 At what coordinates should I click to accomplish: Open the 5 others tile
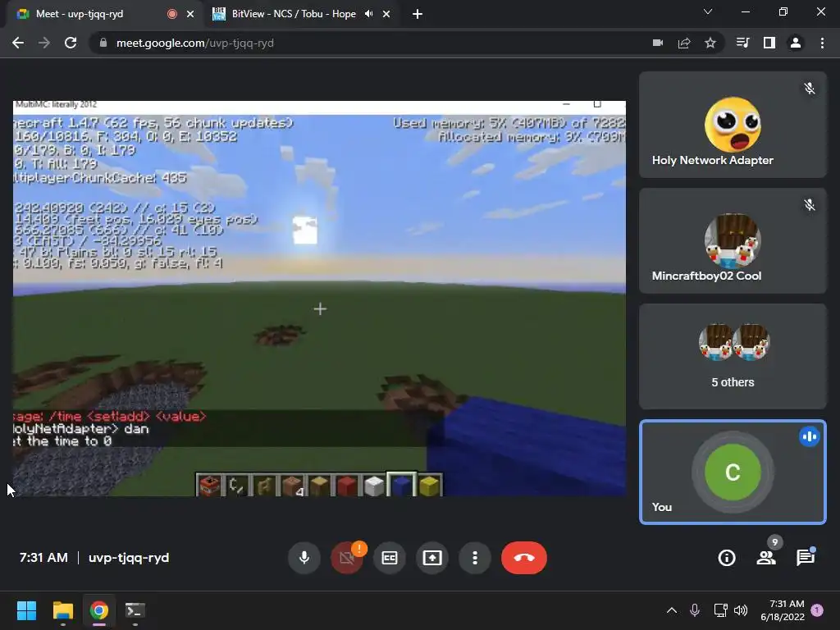[733, 356]
